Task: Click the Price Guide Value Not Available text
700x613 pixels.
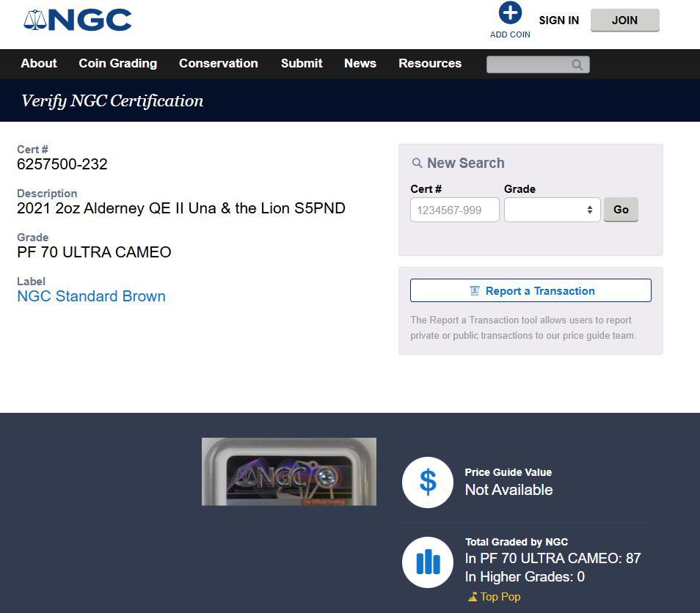Action: coord(508,490)
